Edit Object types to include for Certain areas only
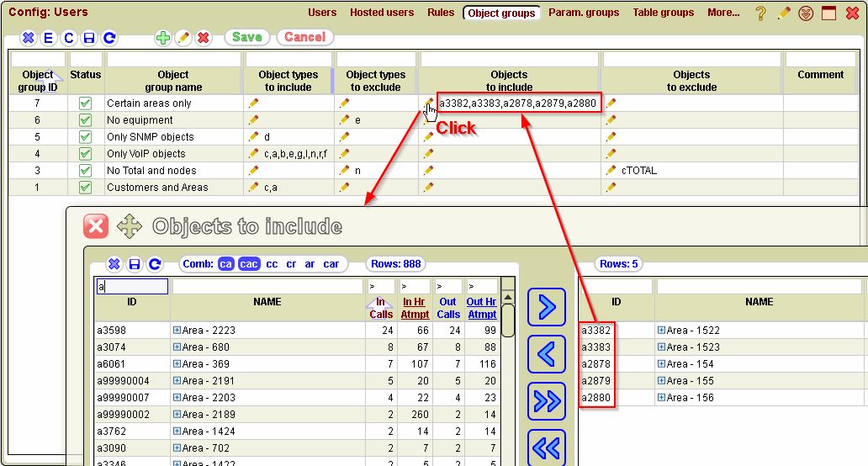The height and width of the screenshot is (466, 868). coord(253,103)
